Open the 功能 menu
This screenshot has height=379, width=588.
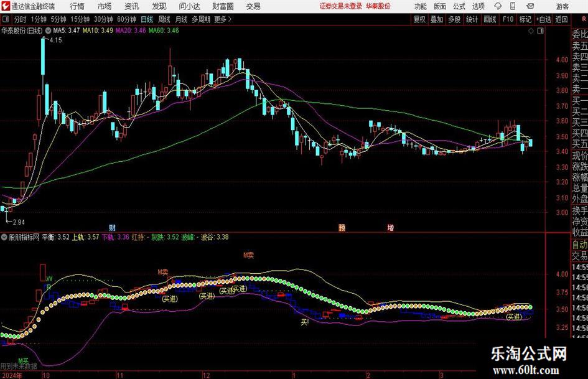tap(421, 6)
